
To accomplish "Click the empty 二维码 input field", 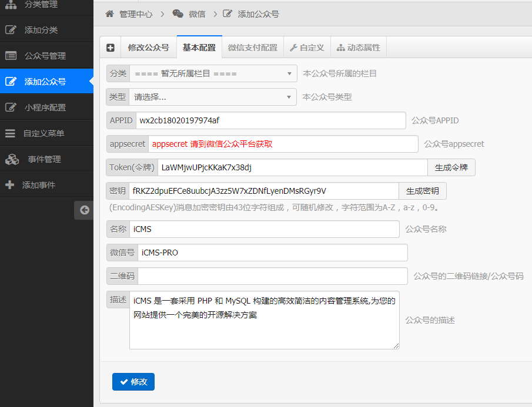I will (x=273, y=276).
